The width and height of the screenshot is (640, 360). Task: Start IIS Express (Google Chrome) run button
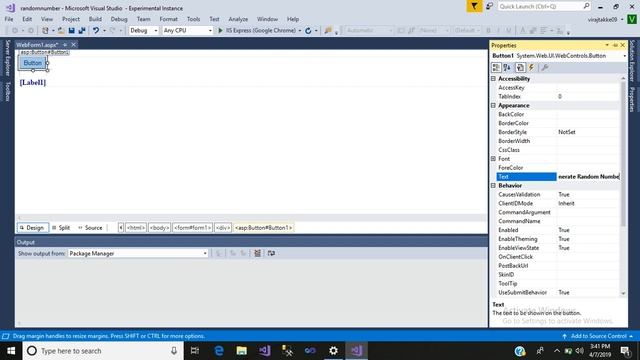click(x=257, y=31)
